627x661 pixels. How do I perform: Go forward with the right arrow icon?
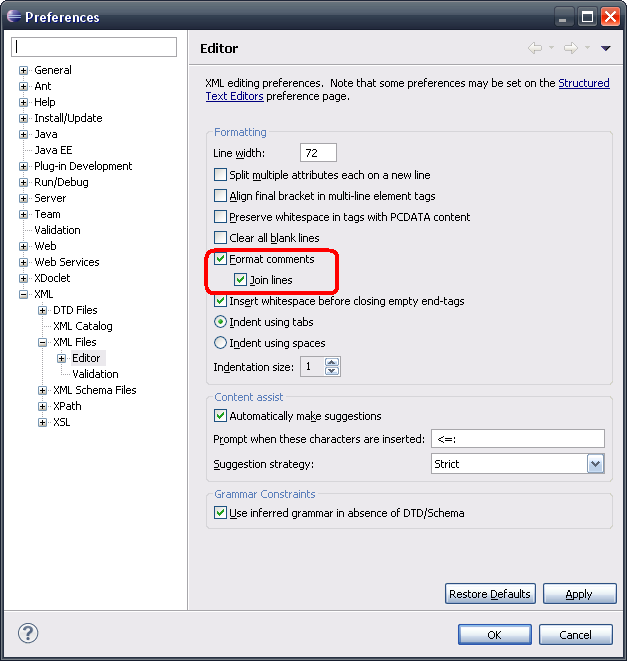click(x=570, y=48)
